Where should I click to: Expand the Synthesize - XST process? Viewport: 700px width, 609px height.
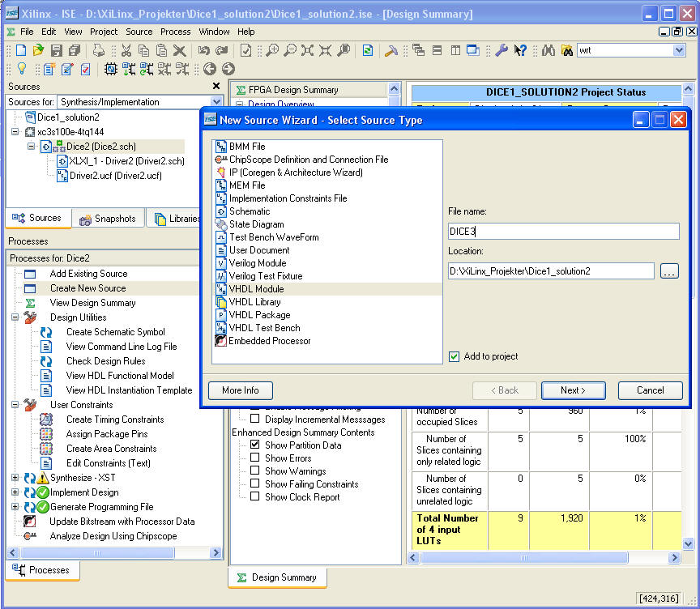pyautogui.click(x=15, y=477)
